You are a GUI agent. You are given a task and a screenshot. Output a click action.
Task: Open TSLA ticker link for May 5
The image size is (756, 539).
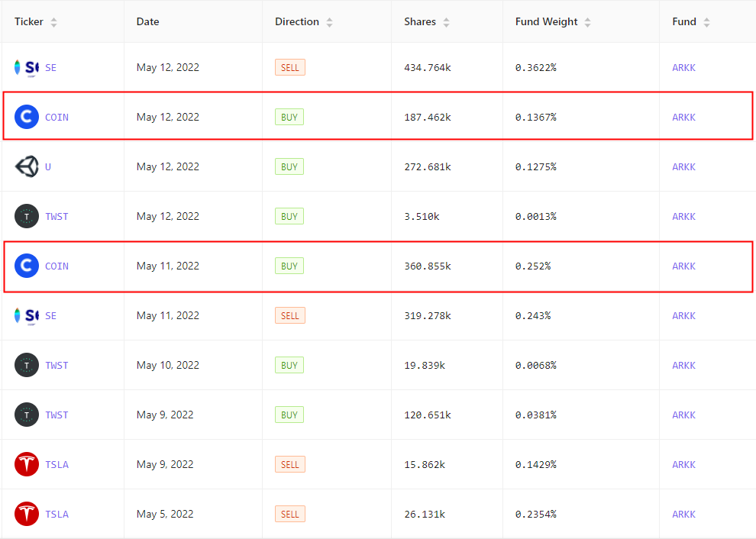[57, 515]
